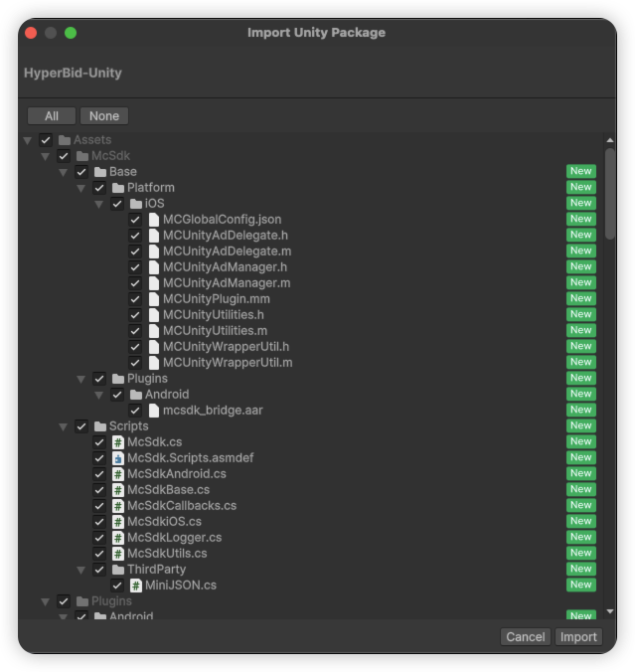Click the MiniJSON.cs script icon

point(135,586)
